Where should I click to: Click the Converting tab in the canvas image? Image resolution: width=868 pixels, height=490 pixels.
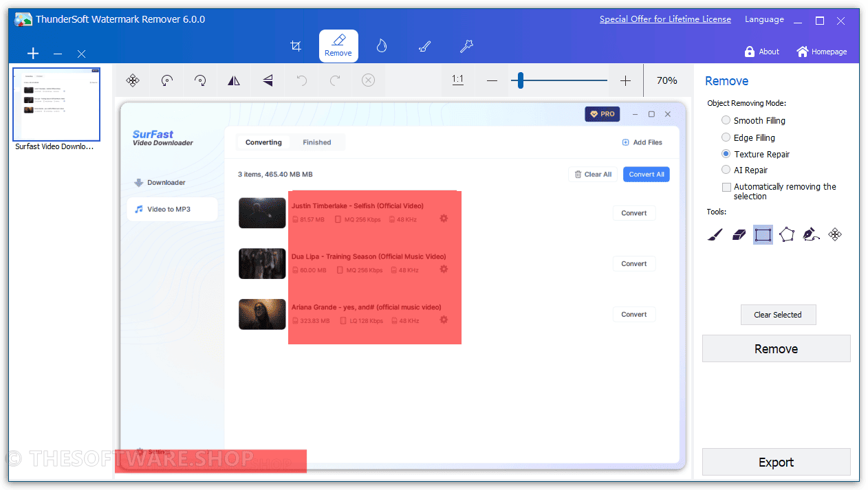[x=263, y=142]
